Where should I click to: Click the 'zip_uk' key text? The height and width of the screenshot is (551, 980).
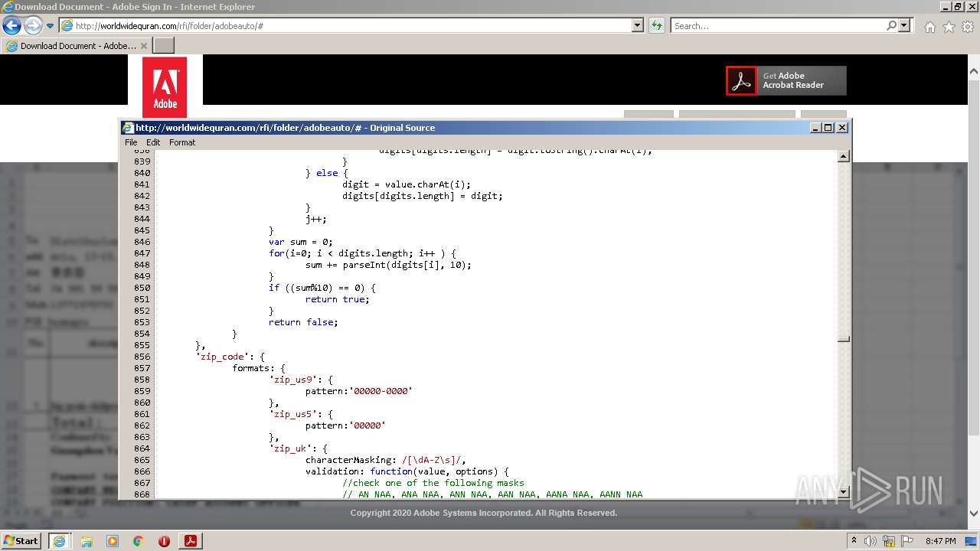292,448
